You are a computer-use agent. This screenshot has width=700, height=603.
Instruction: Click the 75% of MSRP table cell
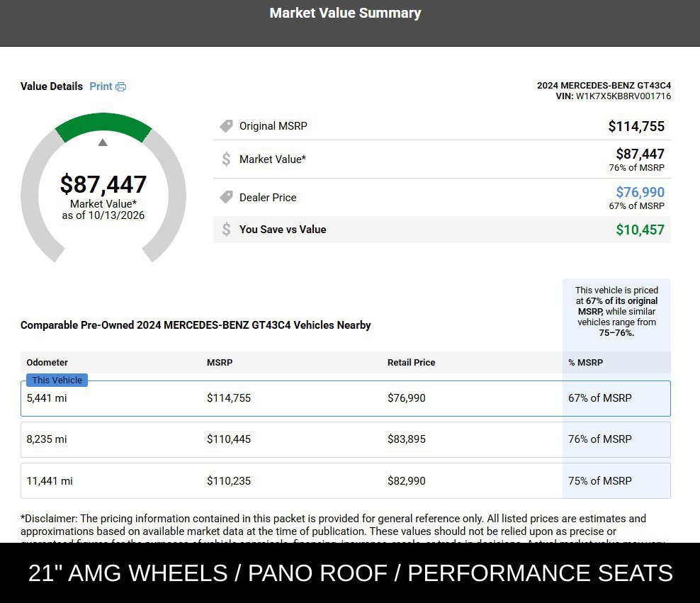[x=599, y=480]
